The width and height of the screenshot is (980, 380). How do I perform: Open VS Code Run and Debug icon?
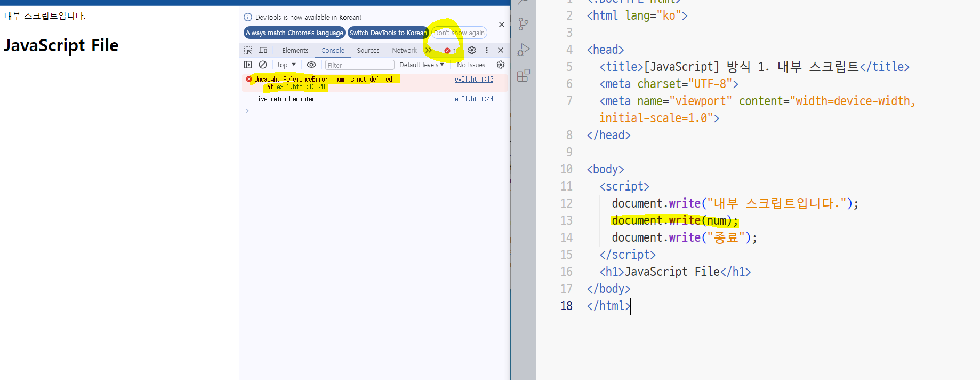tap(524, 50)
